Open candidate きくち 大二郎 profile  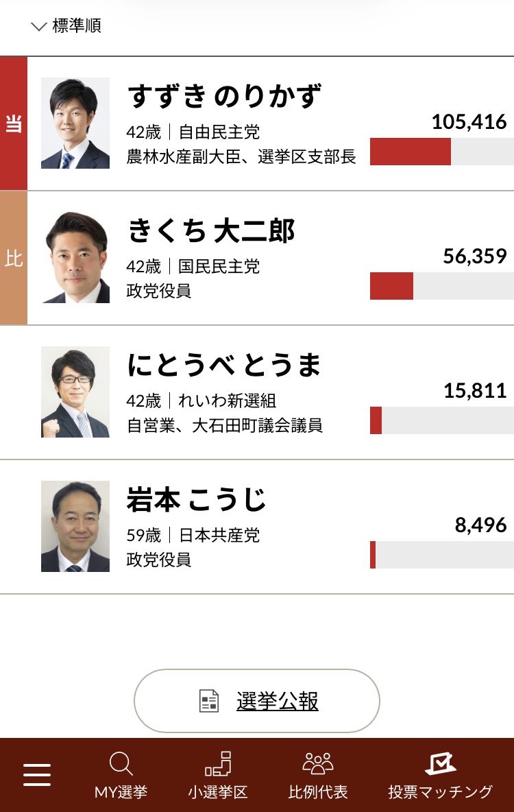click(211, 231)
